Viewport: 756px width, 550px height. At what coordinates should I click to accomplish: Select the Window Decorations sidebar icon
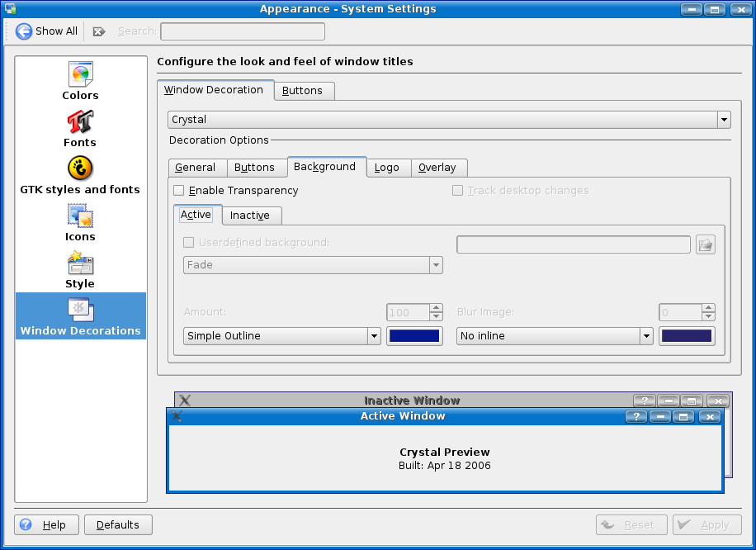tap(80, 311)
